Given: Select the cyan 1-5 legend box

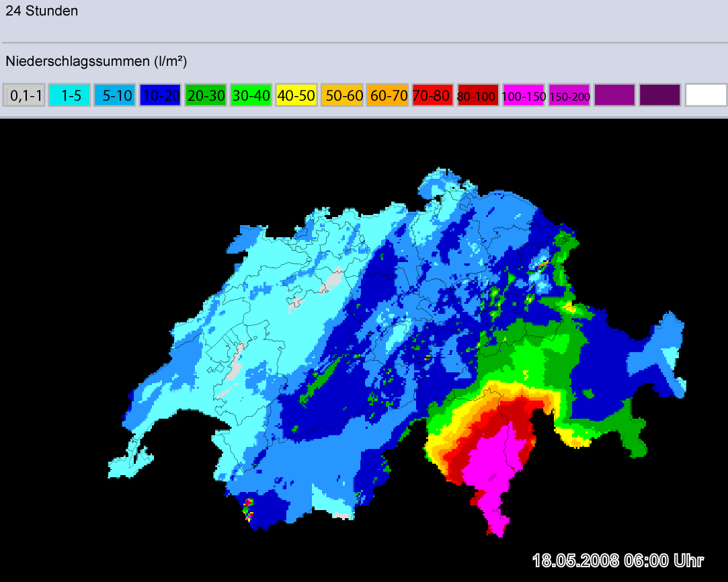Looking at the screenshot, I should click(x=69, y=95).
